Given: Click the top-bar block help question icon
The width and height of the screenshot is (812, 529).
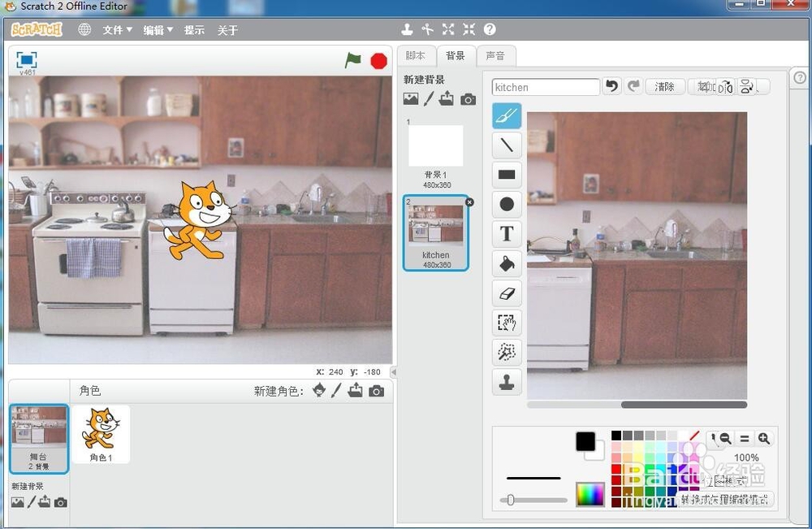Looking at the screenshot, I should click(490, 29).
